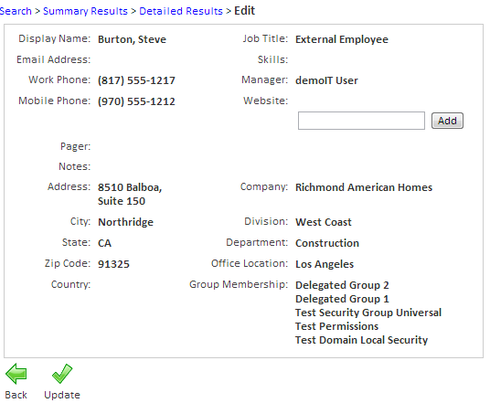The width and height of the screenshot is (490, 403).
Task: Select the Job Title External Employee value
Action: click(x=342, y=39)
